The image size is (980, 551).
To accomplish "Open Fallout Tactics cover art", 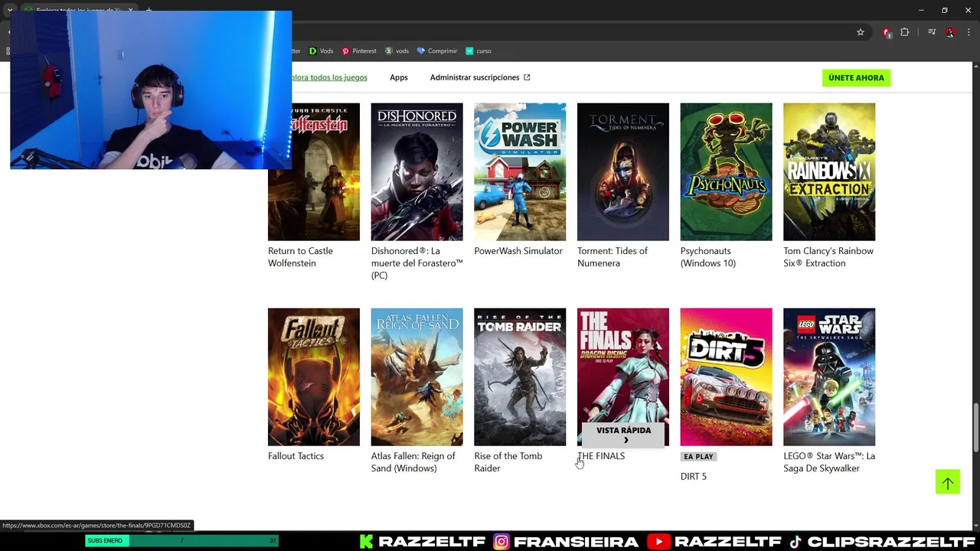I will tap(314, 377).
